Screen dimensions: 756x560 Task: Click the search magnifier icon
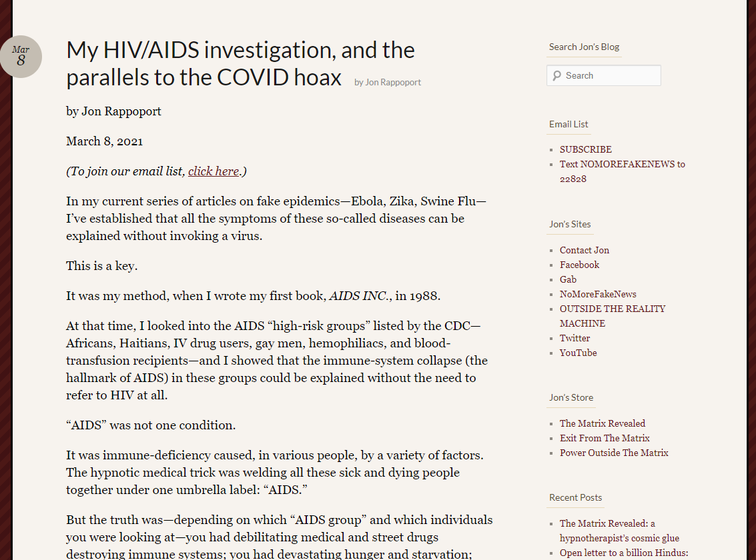point(557,75)
